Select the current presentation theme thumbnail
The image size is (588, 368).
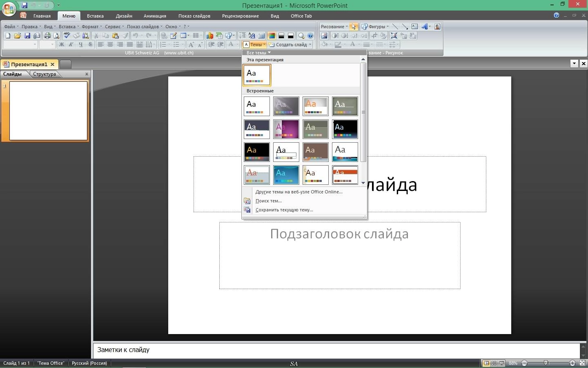257,75
